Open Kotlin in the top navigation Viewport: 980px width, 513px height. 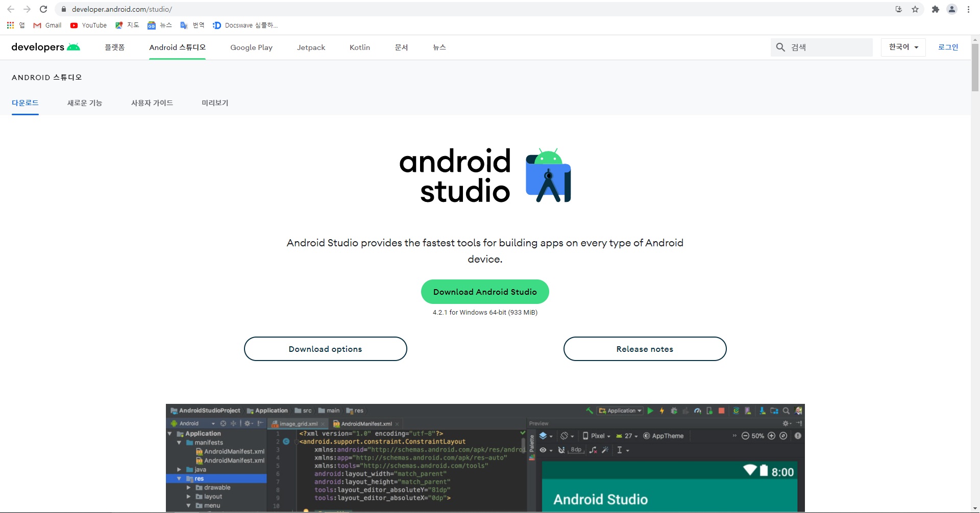(x=360, y=47)
